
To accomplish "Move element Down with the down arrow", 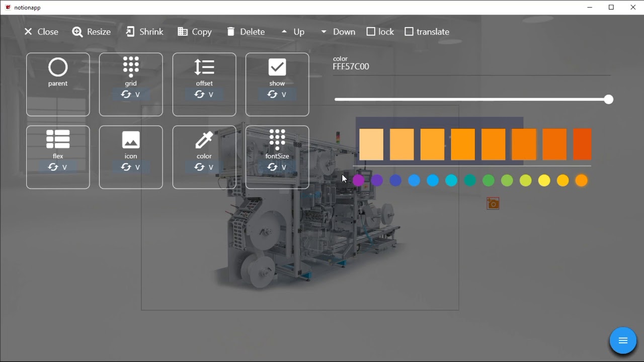I will [324, 32].
